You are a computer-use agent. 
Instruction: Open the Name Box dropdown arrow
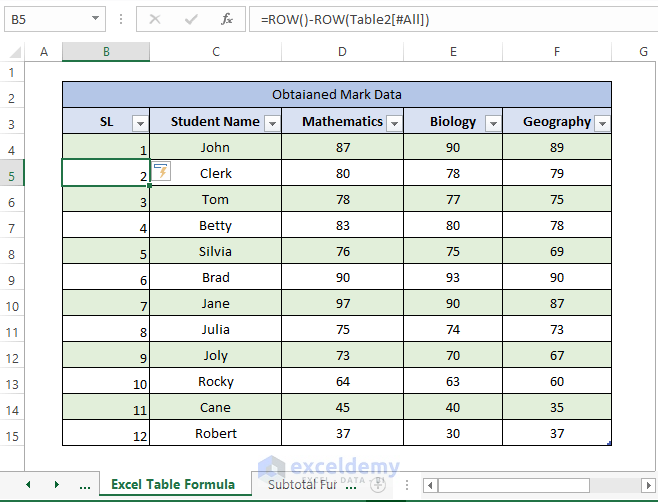[x=96, y=19]
